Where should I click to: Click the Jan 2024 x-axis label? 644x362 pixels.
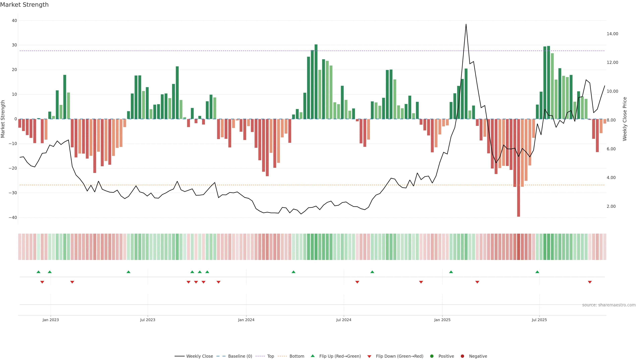(x=246, y=320)
